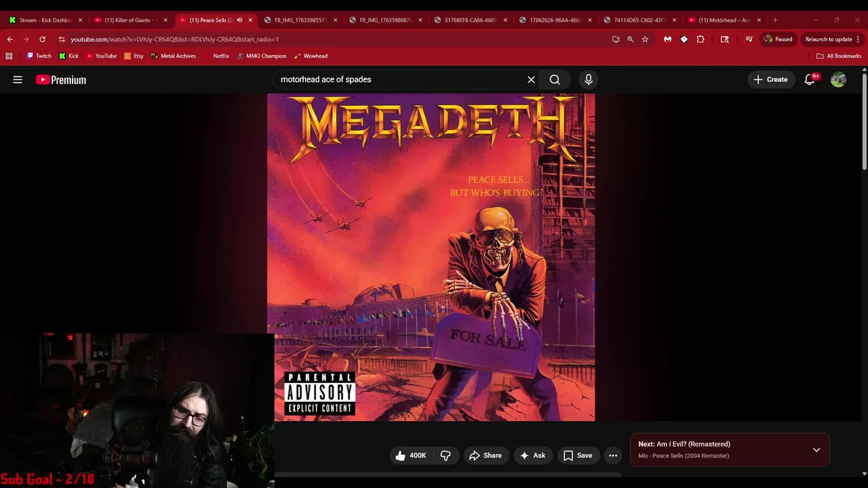This screenshot has width=868, height=488.
Task: Go to YouTube Premium home logo
Action: tap(61, 79)
